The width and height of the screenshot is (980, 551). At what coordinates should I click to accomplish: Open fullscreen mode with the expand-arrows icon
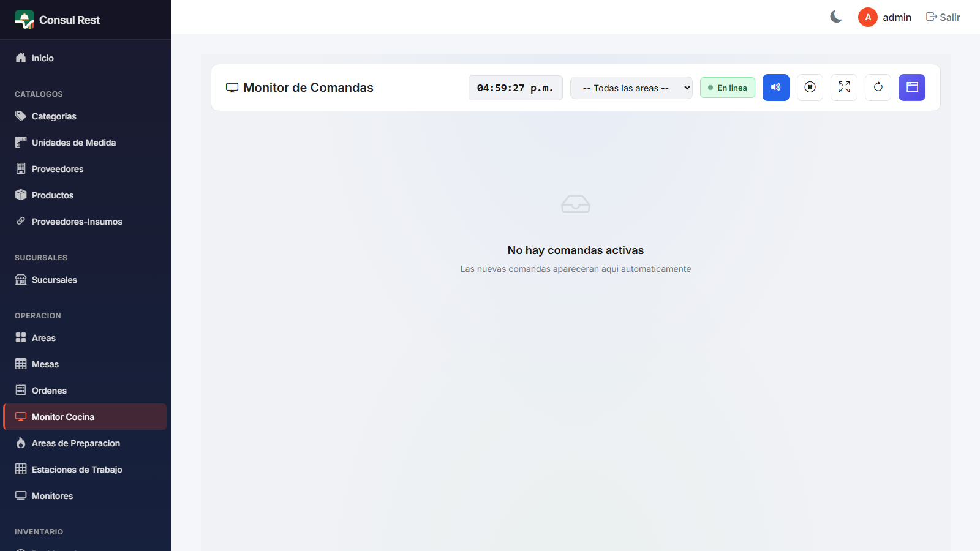click(844, 88)
